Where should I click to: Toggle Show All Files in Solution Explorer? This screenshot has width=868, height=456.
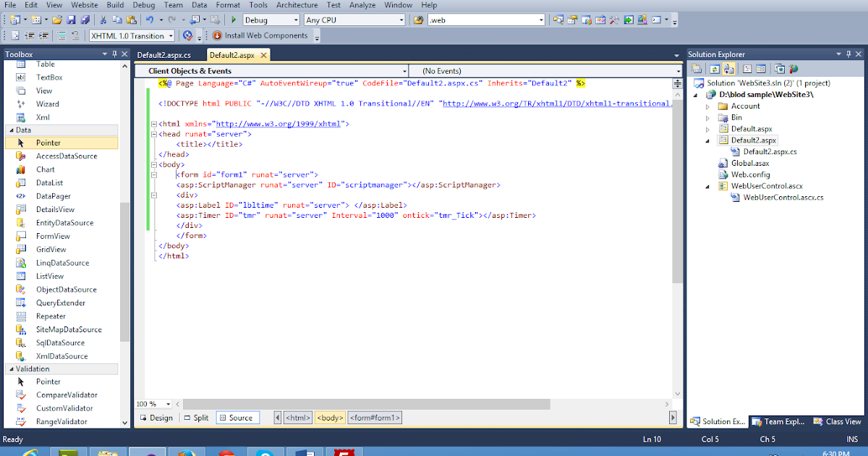[x=728, y=68]
